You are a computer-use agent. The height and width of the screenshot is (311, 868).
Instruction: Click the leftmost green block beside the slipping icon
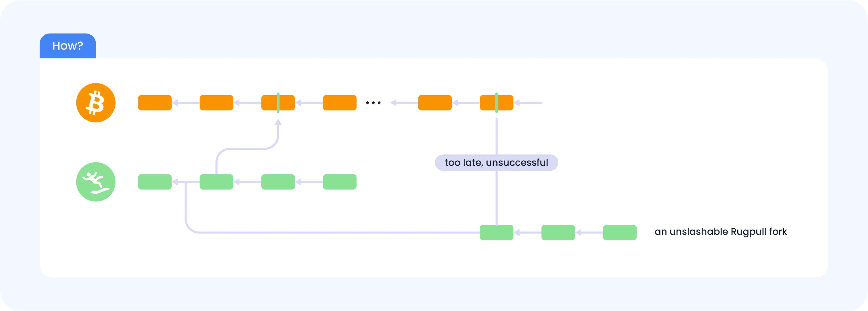click(x=155, y=182)
